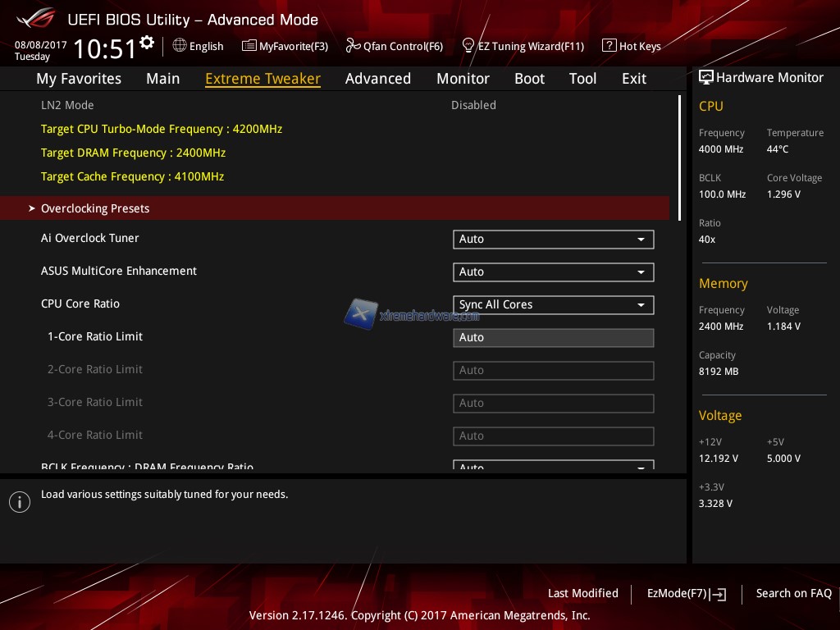This screenshot has height=630, width=840.
Task: Click the globe language icon
Action: (x=180, y=46)
